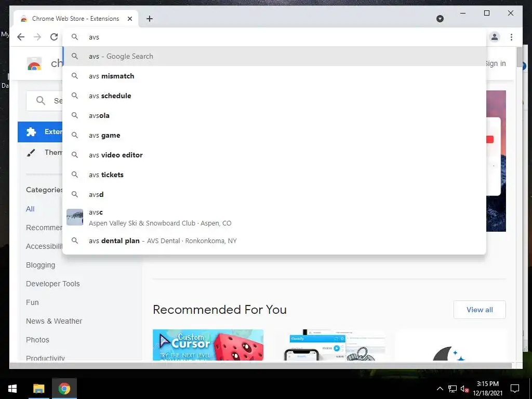Image resolution: width=532 pixels, height=399 pixels.
Task: Open File Explorer from taskbar
Action: pos(38,389)
